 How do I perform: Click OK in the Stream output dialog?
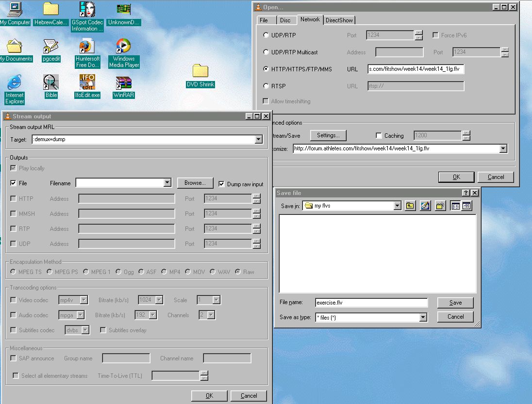[209, 396]
